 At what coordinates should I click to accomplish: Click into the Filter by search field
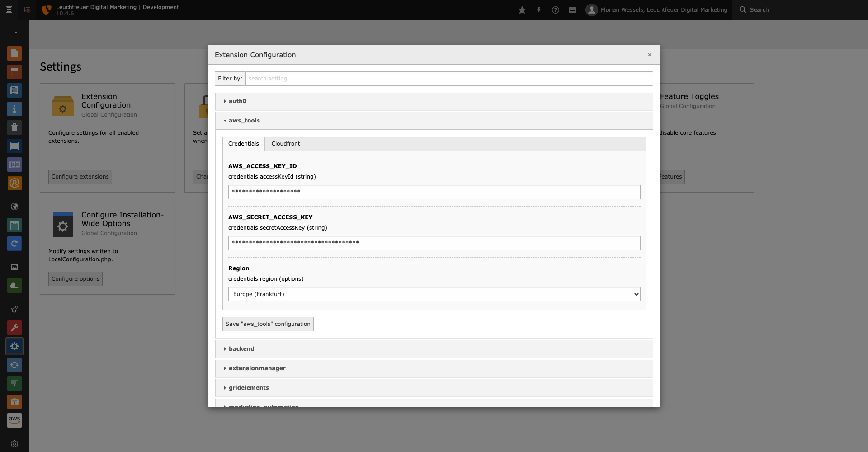pos(449,78)
